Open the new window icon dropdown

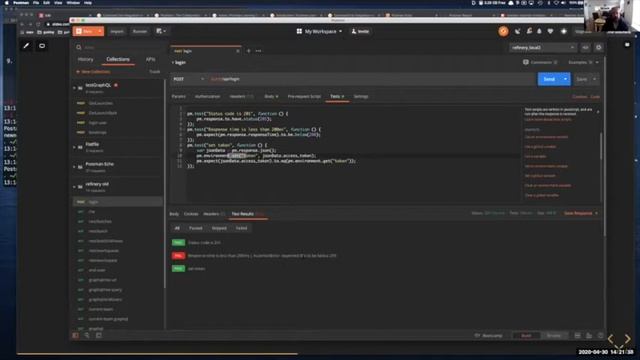[161, 31]
